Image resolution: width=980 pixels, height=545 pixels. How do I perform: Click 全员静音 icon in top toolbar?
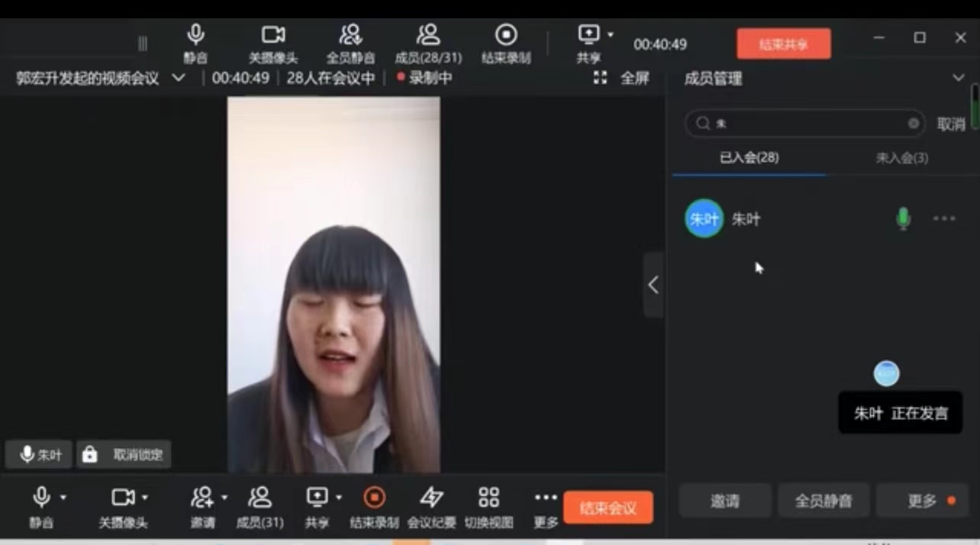click(350, 35)
